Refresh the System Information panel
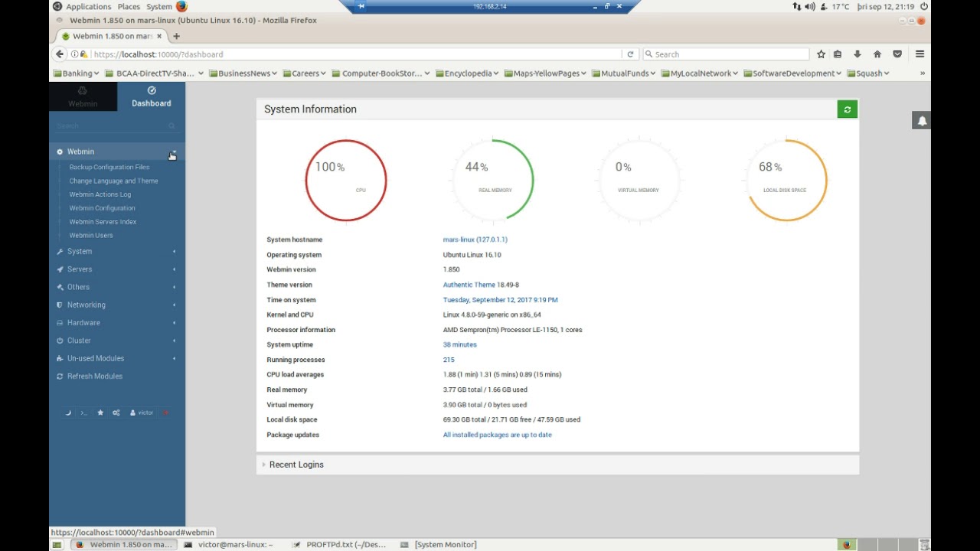The height and width of the screenshot is (551, 980). [847, 110]
